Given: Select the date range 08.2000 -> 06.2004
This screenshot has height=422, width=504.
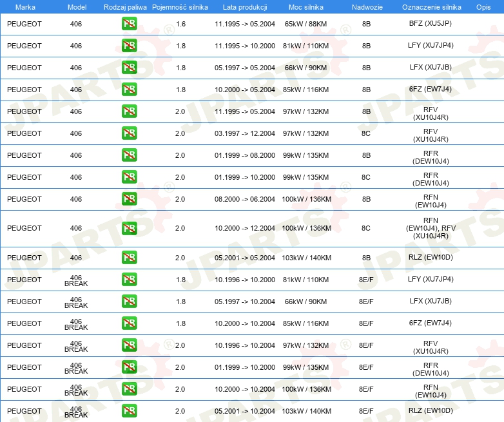Looking at the screenshot, I should tap(245, 199).
